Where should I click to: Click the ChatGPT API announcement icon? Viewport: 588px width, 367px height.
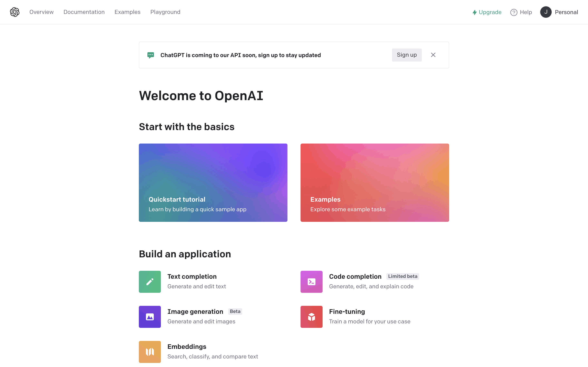tap(151, 55)
